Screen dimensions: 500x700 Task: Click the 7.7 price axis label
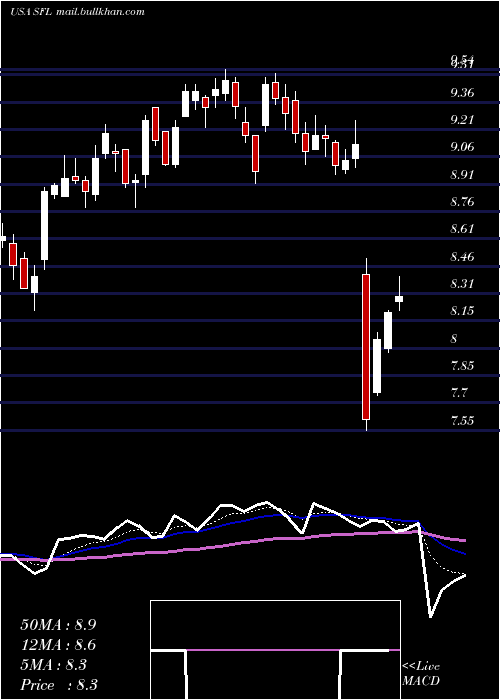tap(459, 394)
